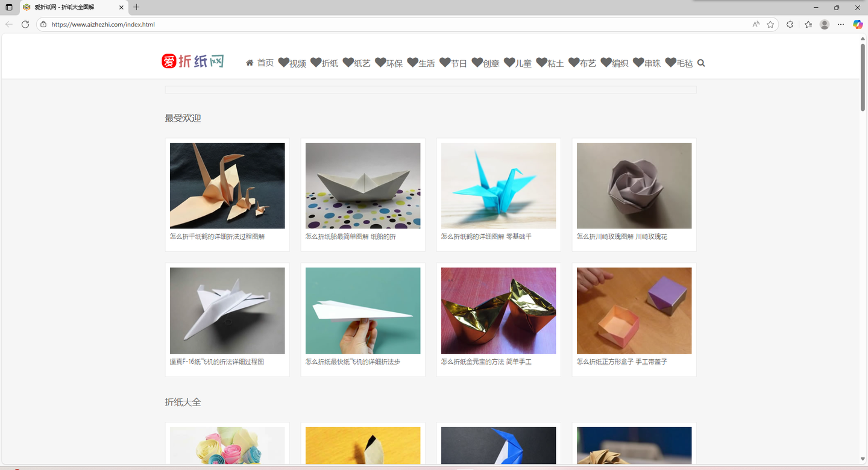
Task: Open the hand-held paper airplane thumbnail
Action: [363, 310]
